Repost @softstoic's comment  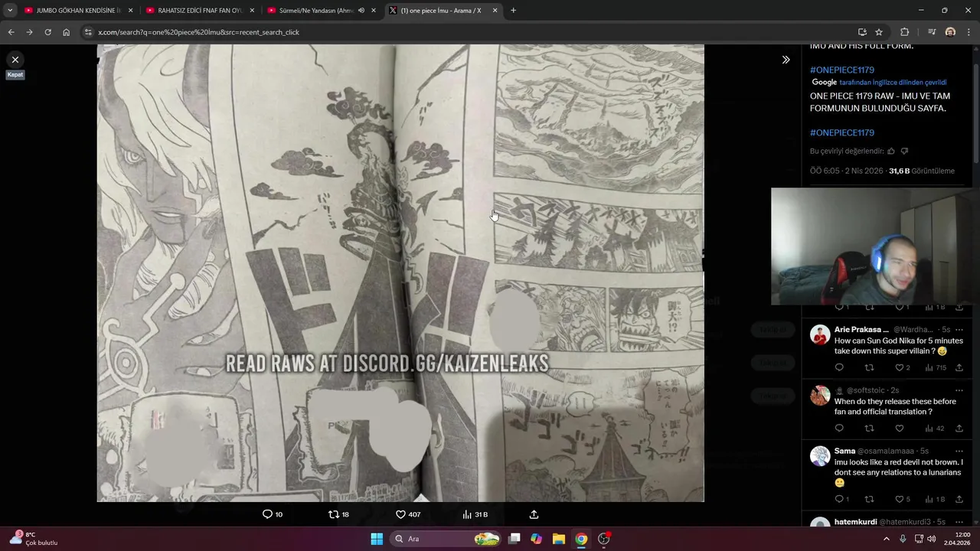(869, 429)
